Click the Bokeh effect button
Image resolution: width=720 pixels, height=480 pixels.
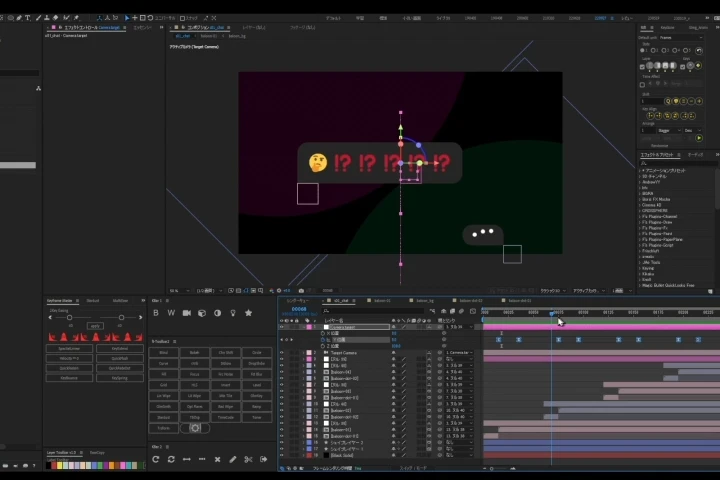[195, 353]
